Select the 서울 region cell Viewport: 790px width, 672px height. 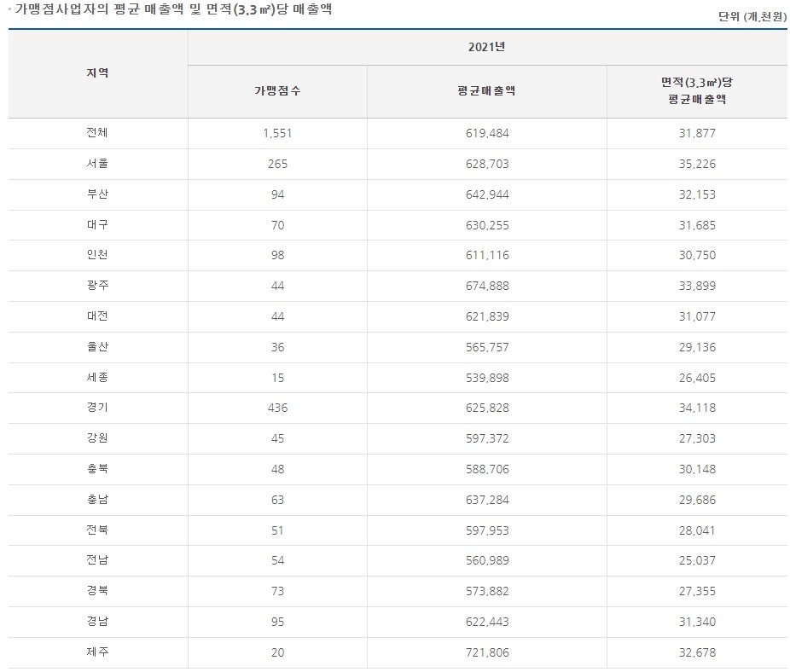coord(97,163)
